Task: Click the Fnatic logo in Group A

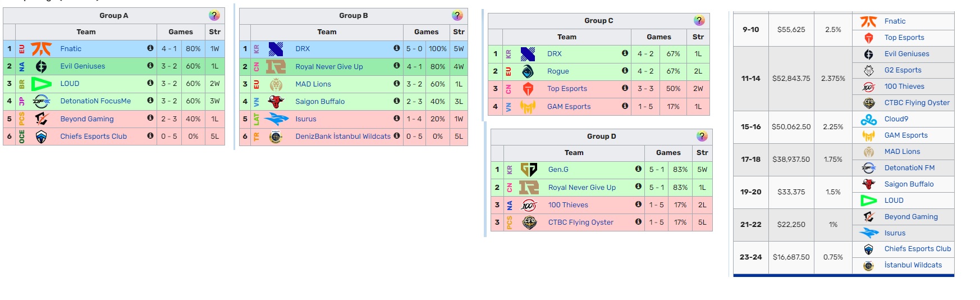Action: pos(41,49)
